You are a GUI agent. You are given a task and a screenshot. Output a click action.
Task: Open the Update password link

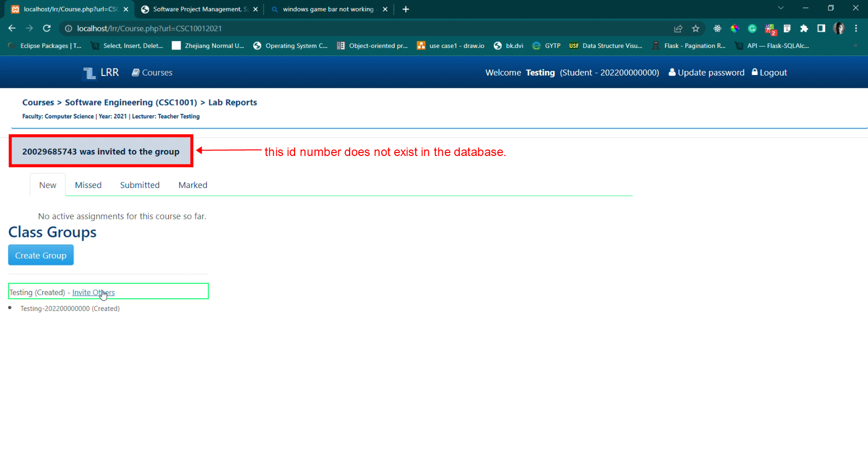click(x=706, y=72)
